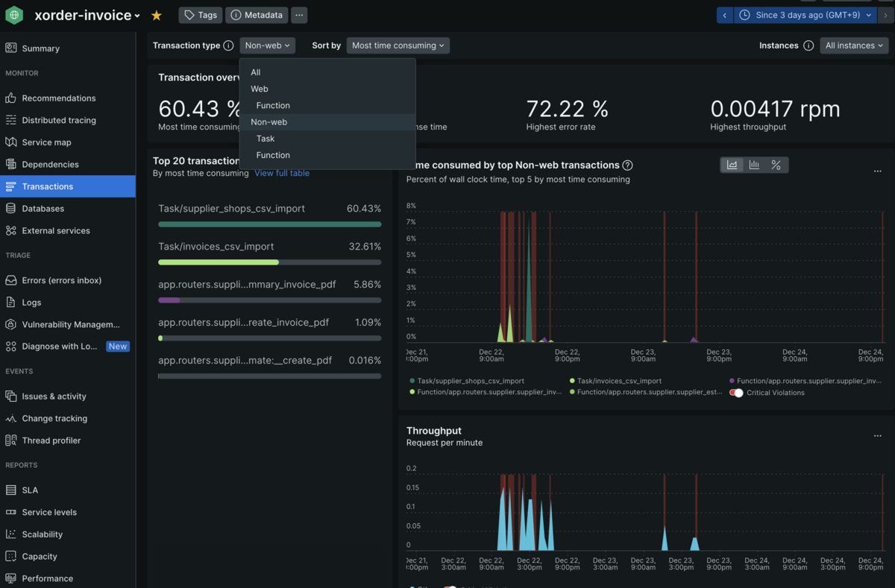Click the Recommendations thumbs-up icon
This screenshot has width=895, height=588.
10,98
